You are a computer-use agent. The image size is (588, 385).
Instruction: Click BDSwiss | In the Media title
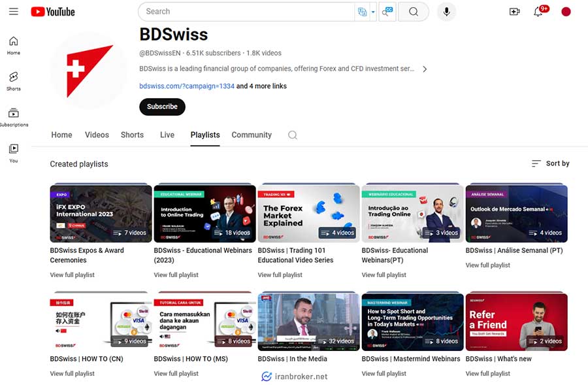pos(293,359)
